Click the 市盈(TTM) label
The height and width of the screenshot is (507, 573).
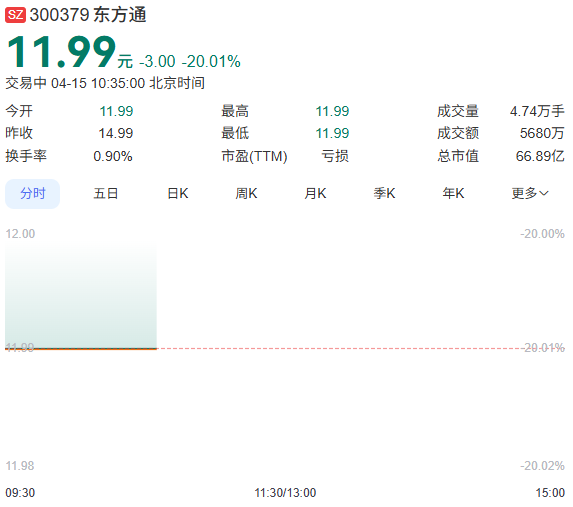coord(254,156)
